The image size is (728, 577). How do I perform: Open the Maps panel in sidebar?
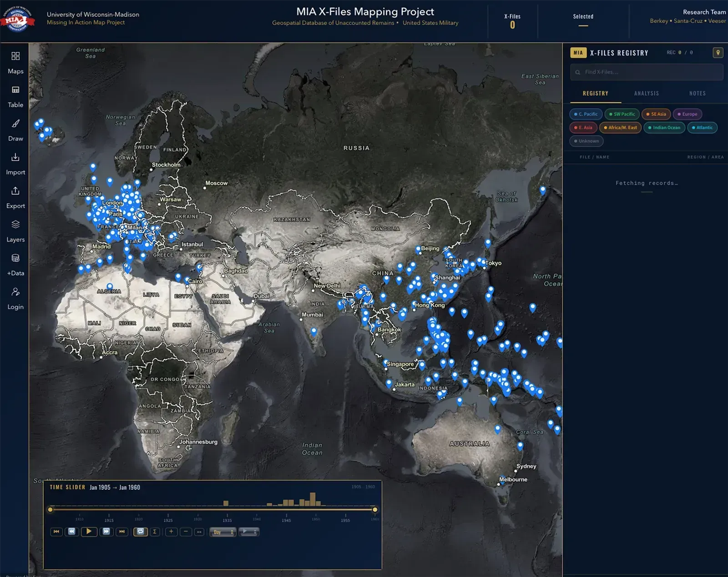click(x=15, y=62)
